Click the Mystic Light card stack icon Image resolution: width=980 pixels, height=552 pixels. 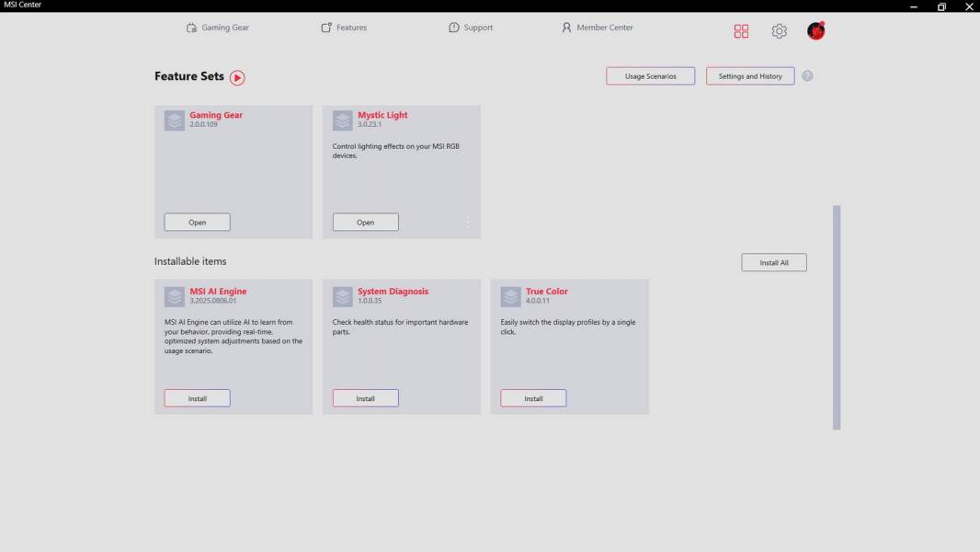pos(343,121)
